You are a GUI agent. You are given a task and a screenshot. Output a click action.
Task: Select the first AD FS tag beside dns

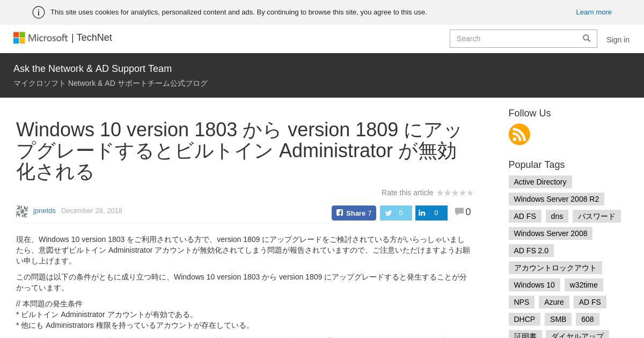tap(525, 216)
